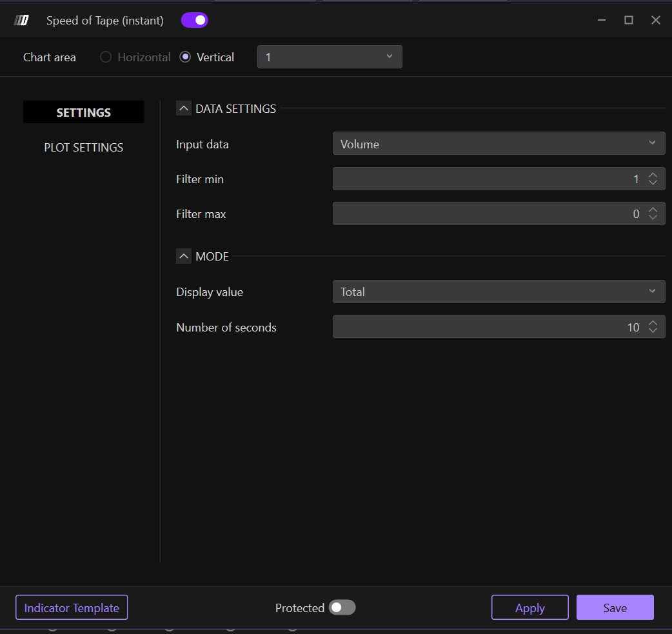Close the Speed of Tape dialog
Image resolution: width=672 pixels, height=634 pixels.
(656, 21)
